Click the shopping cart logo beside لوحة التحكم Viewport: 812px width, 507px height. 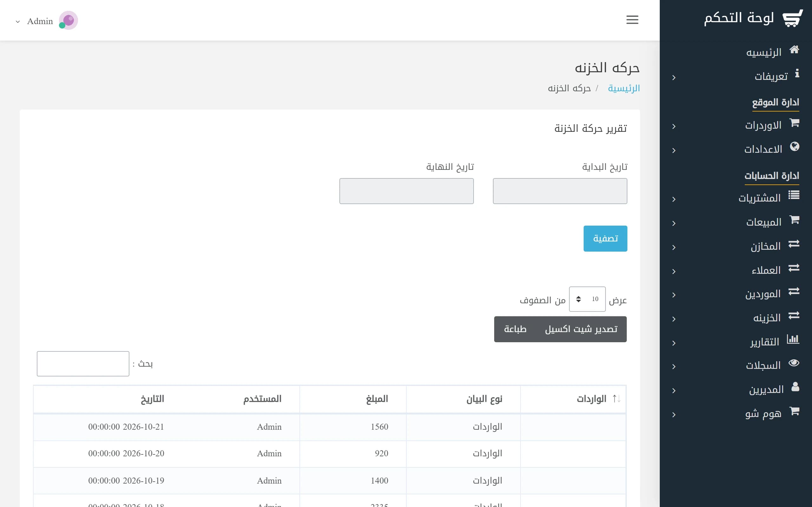[x=793, y=18]
